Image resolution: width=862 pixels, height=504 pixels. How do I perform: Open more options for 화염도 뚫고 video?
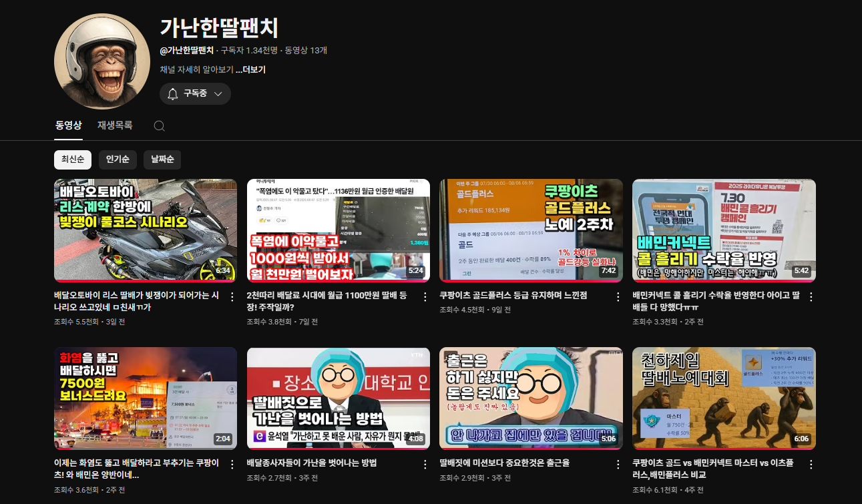[232, 465]
